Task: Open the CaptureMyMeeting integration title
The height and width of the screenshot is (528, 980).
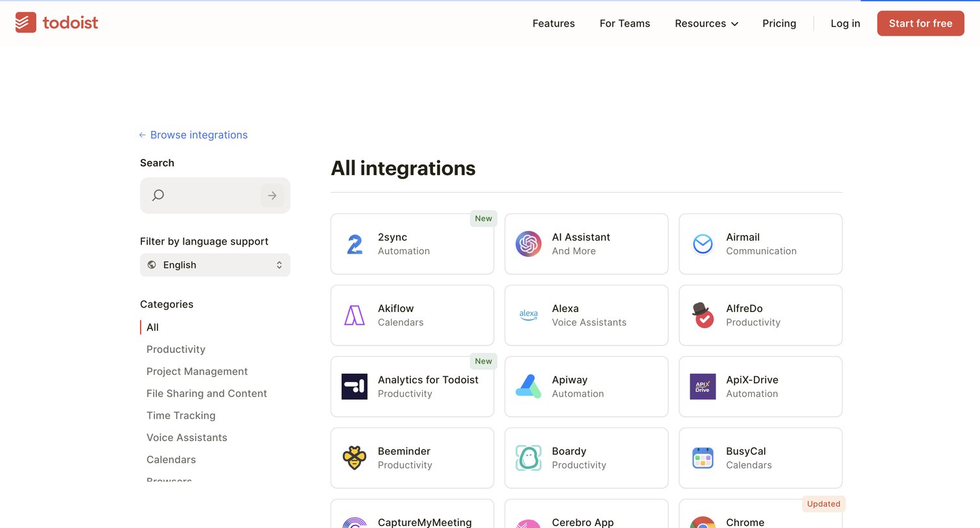Action: tap(425, 523)
